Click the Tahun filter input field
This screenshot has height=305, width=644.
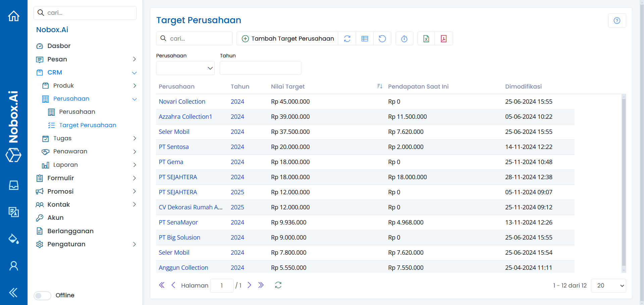[x=260, y=68]
